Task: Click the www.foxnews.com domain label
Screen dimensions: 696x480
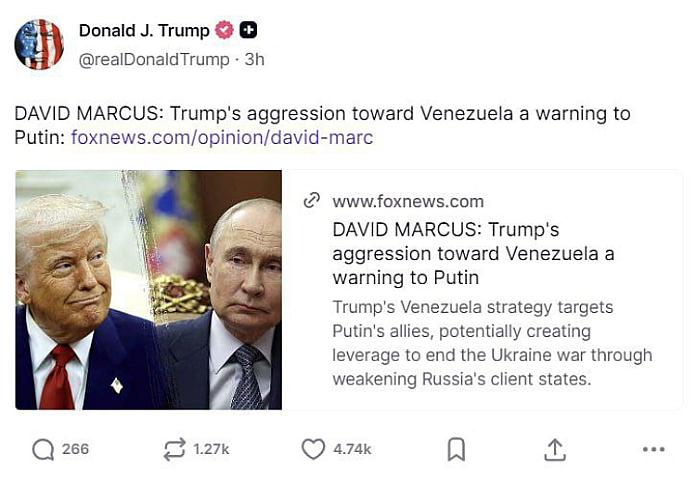Action: pos(408,202)
